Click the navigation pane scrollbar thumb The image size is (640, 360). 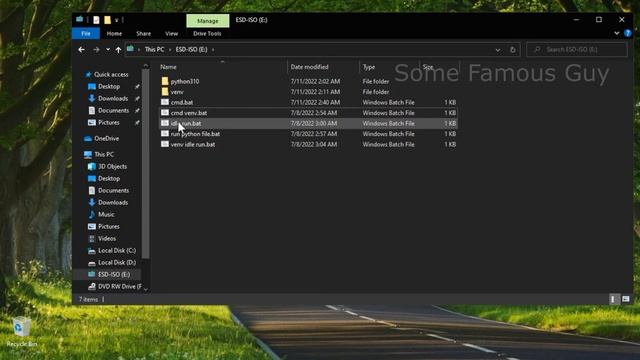point(146,163)
